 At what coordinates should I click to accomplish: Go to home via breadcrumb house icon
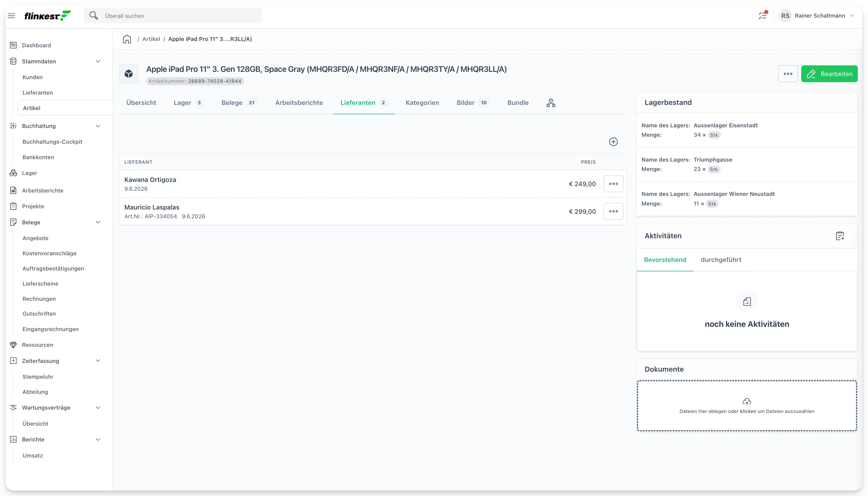(x=127, y=39)
